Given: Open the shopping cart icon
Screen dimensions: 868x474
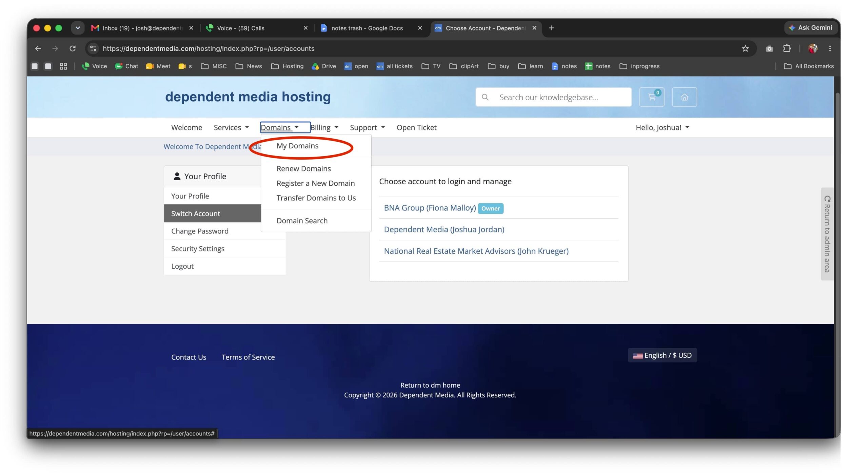Looking at the screenshot, I should [652, 97].
